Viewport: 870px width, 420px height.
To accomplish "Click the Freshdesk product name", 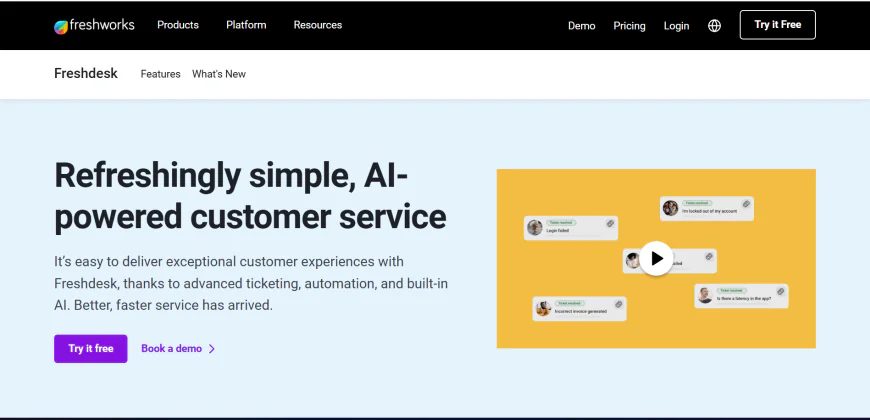I will click(x=86, y=73).
